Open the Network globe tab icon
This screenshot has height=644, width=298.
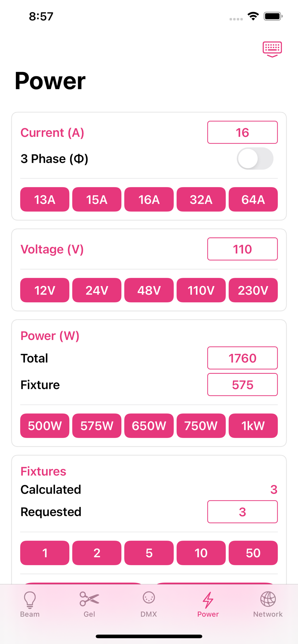pos(268,599)
